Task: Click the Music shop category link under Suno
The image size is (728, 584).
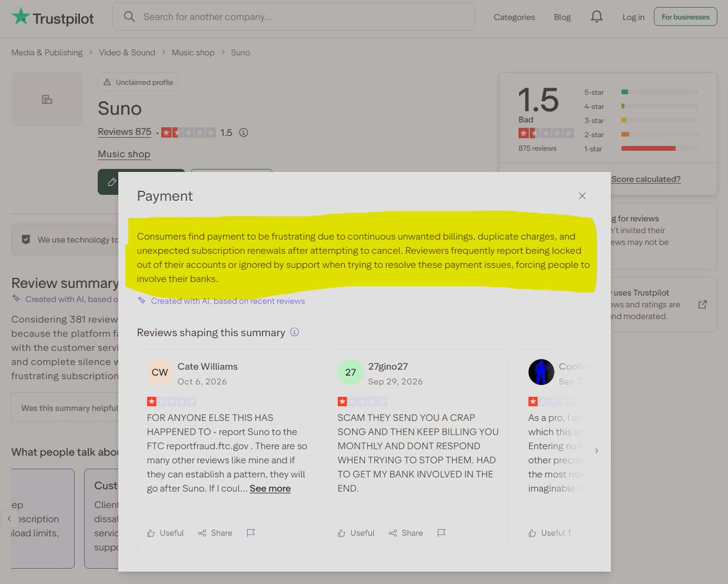Action: point(124,154)
